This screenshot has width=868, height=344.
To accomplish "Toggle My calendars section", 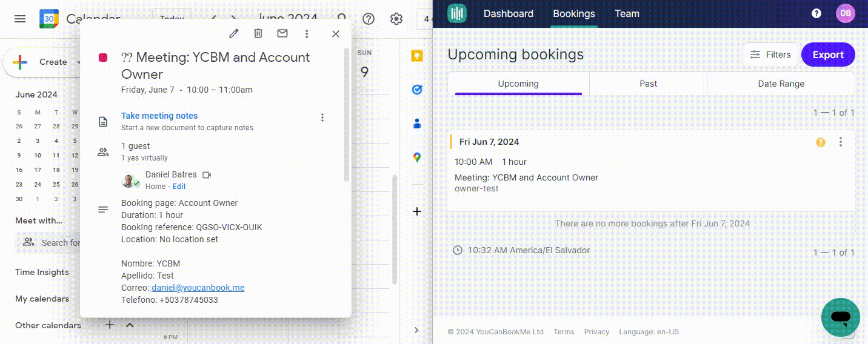I will pyautogui.click(x=42, y=299).
